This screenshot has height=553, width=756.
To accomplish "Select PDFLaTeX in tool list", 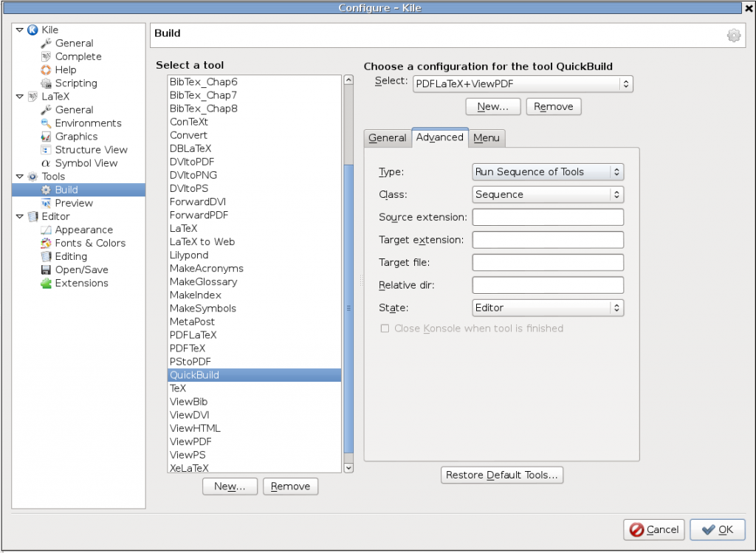I will point(255,335).
